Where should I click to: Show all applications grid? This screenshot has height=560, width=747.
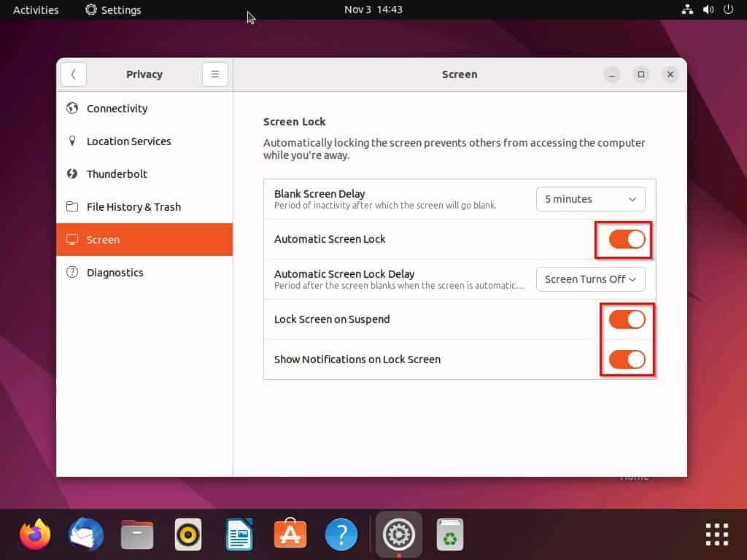[717, 534]
